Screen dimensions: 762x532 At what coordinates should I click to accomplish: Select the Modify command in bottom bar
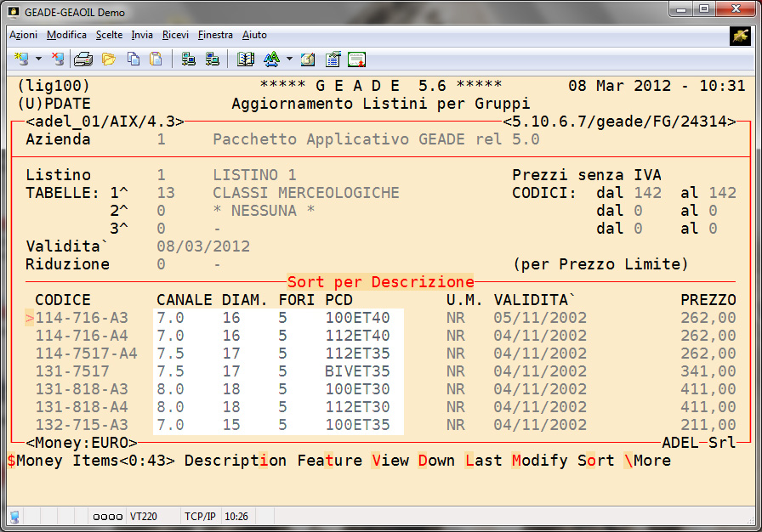pos(539,461)
